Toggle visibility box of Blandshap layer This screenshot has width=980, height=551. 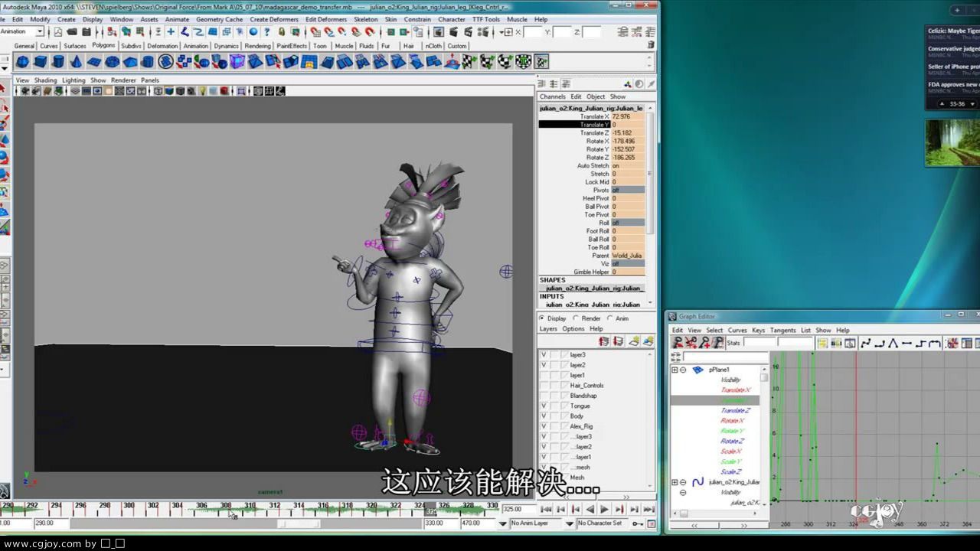pos(544,396)
